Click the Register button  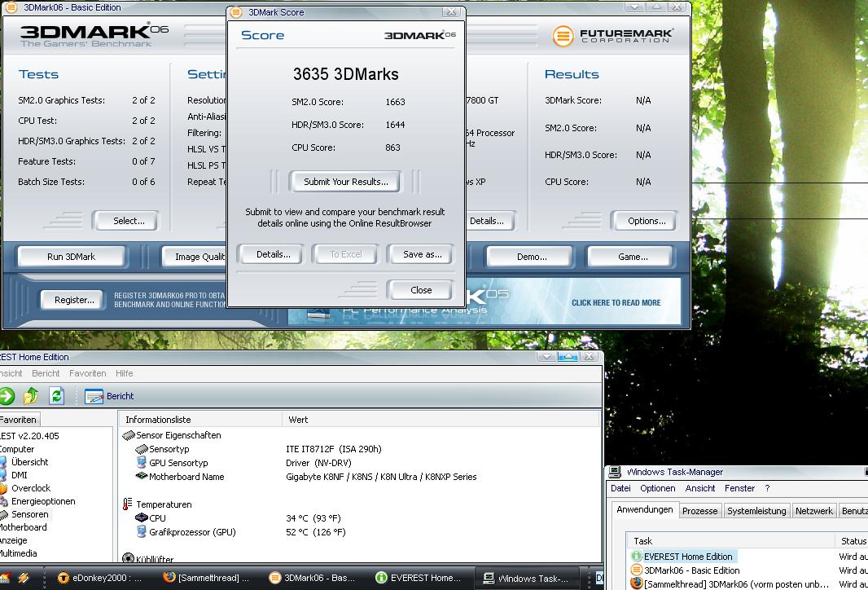point(72,300)
